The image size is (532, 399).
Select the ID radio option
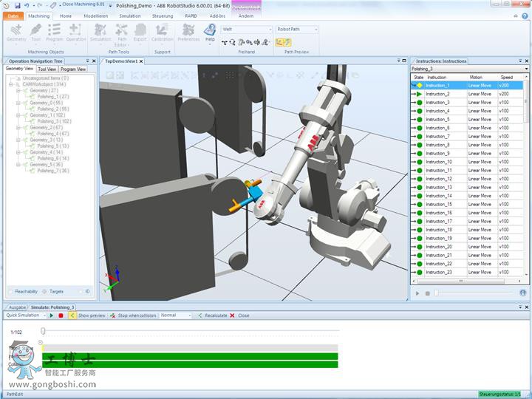point(81,292)
